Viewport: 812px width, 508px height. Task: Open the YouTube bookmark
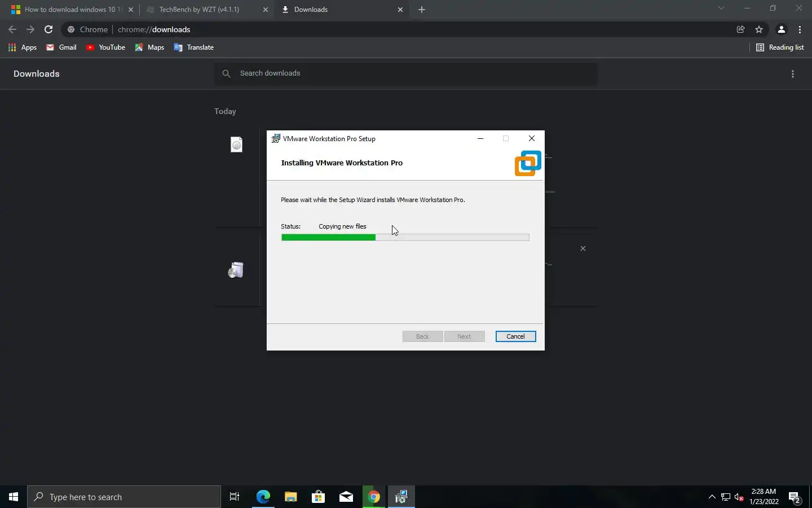pos(105,47)
